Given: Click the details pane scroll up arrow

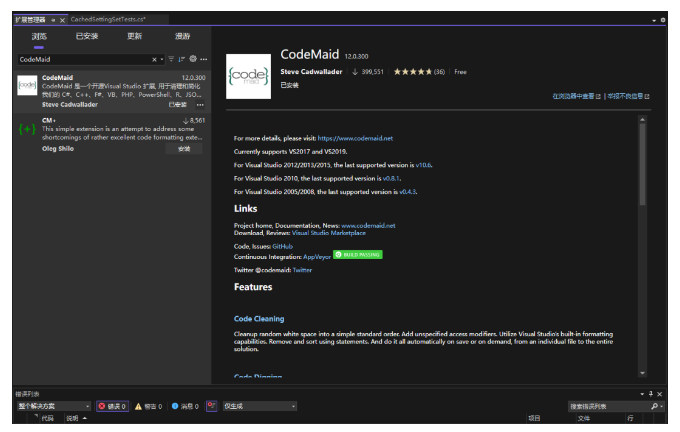Looking at the screenshot, I should (642, 119).
